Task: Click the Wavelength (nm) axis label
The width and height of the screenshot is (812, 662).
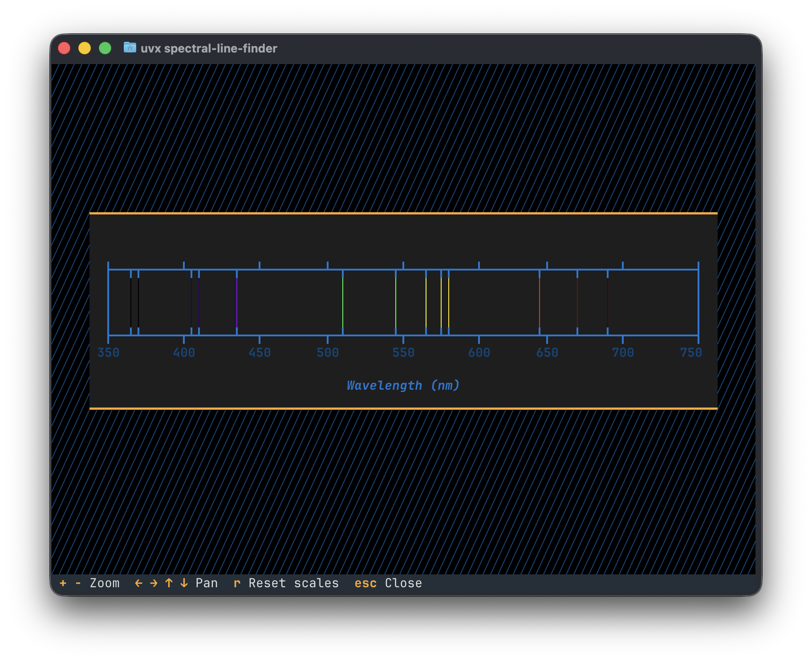Action: pos(403,385)
